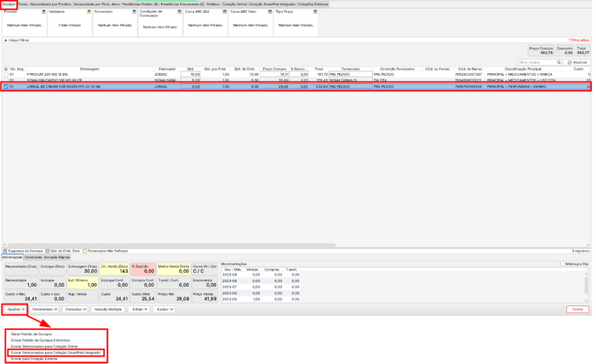Image resolution: width=596 pixels, height=364 pixels.
Task: Open the Opções dropdown button
Action: tap(15, 310)
